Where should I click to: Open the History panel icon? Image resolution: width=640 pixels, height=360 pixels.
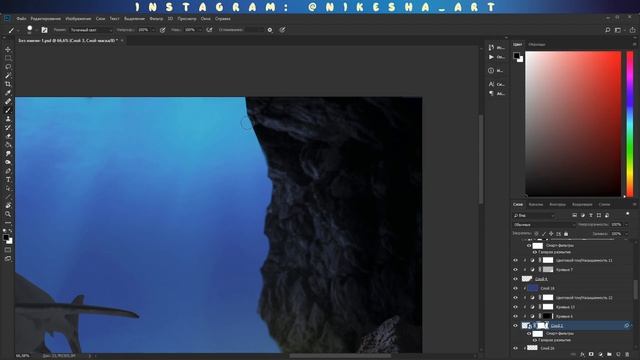click(x=491, y=47)
